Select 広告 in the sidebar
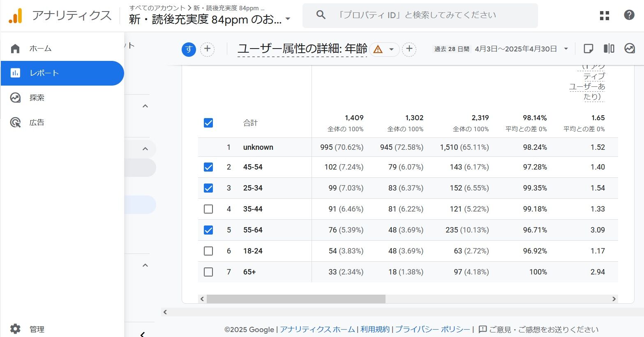 pyautogui.click(x=62, y=123)
